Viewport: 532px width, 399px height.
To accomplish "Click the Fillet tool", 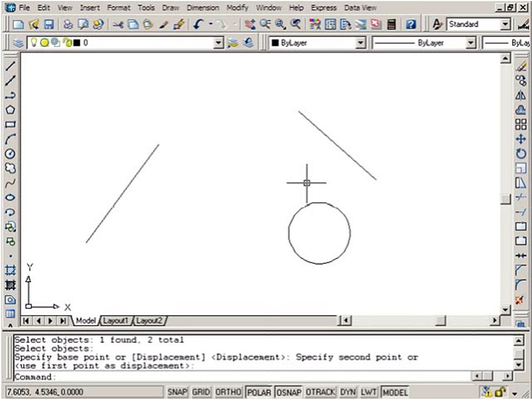I will 521,285.
